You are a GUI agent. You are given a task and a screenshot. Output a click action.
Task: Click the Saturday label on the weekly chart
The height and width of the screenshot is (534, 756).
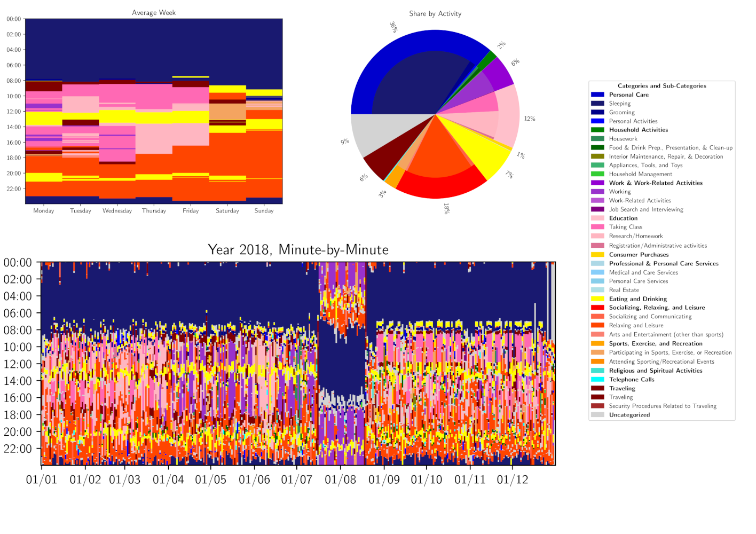[227, 211]
